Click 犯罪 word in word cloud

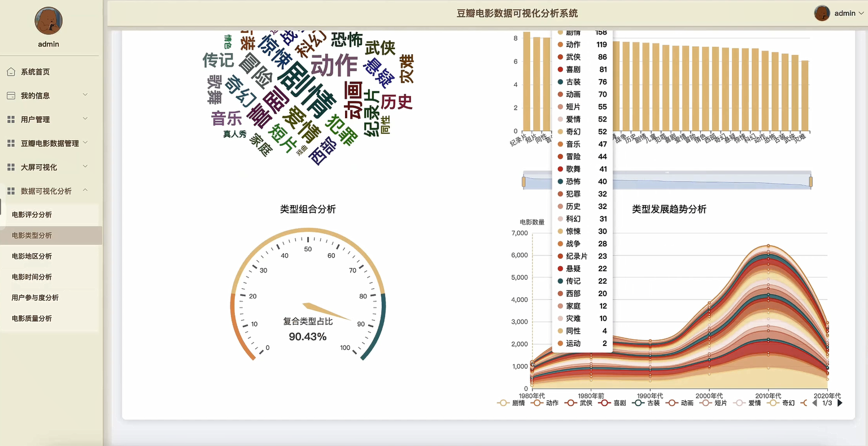pyautogui.click(x=342, y=130)
